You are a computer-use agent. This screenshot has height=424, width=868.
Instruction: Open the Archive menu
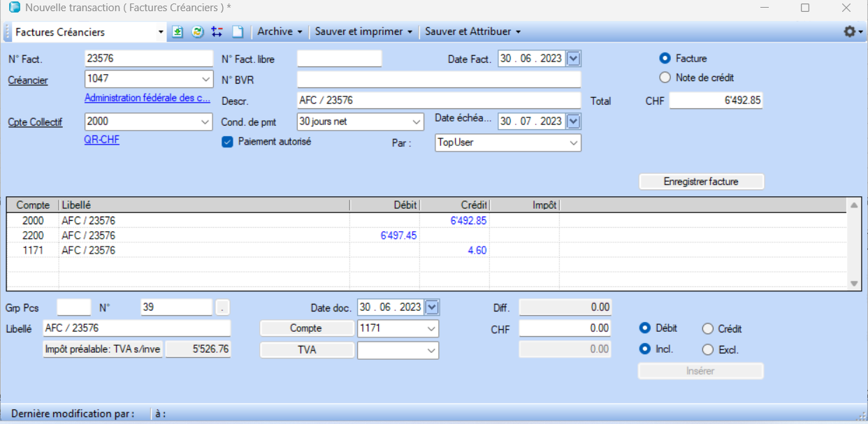tap(280, 32)
